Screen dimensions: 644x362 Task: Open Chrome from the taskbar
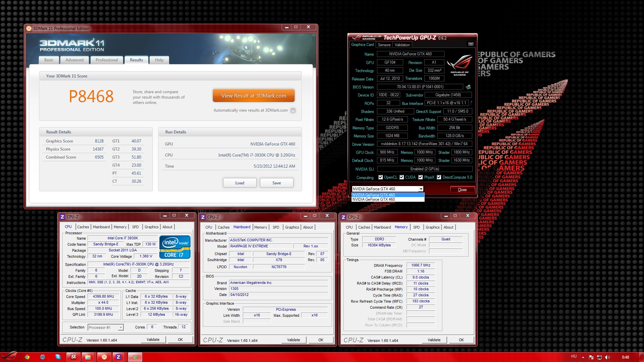(x=27, y=357)
